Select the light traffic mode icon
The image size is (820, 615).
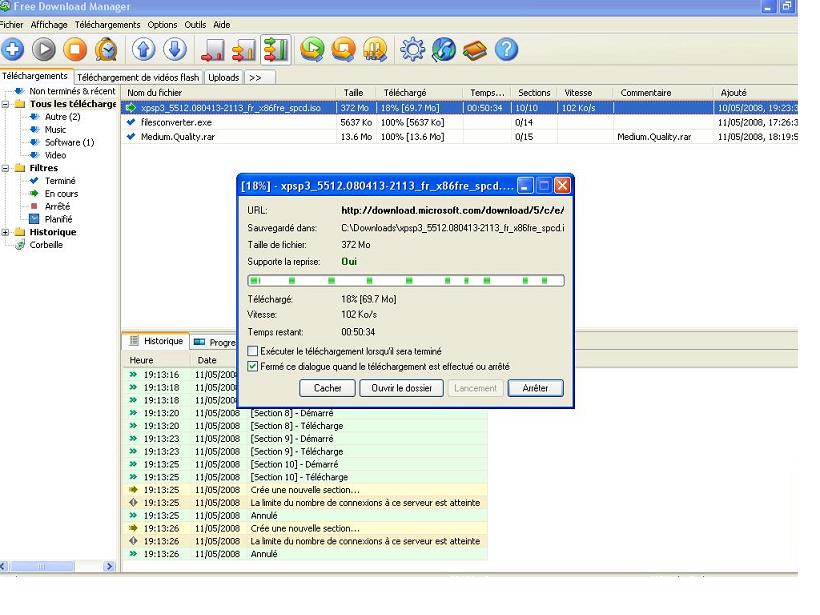[x=213, y=50]
